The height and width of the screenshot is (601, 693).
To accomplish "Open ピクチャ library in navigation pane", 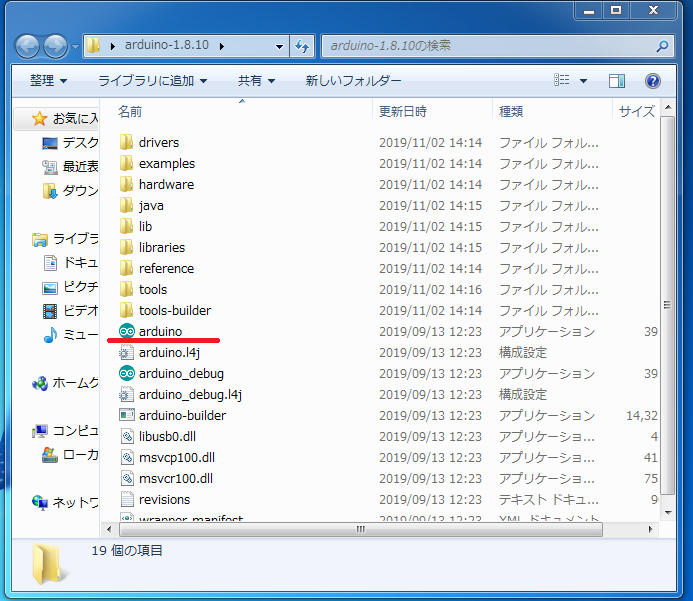I will tap(70, 287).
